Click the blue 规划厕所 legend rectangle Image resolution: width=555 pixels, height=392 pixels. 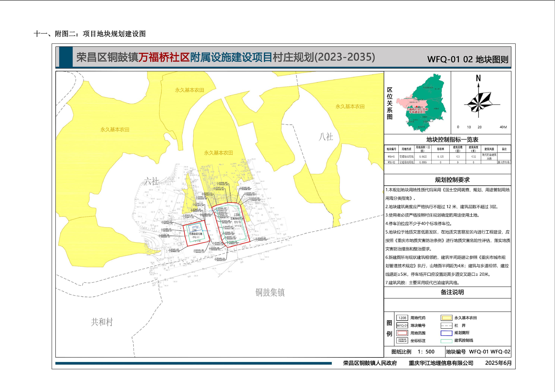[x=446, y=333]
